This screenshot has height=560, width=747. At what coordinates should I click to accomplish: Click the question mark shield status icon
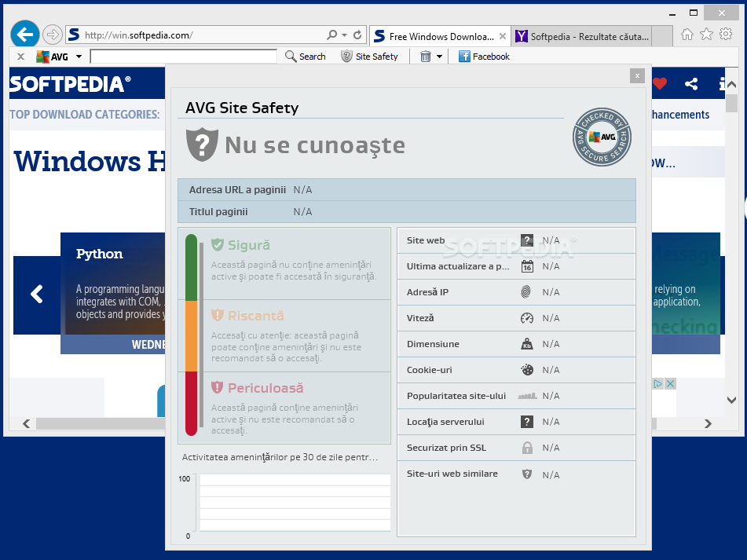[x=202, y=145]
